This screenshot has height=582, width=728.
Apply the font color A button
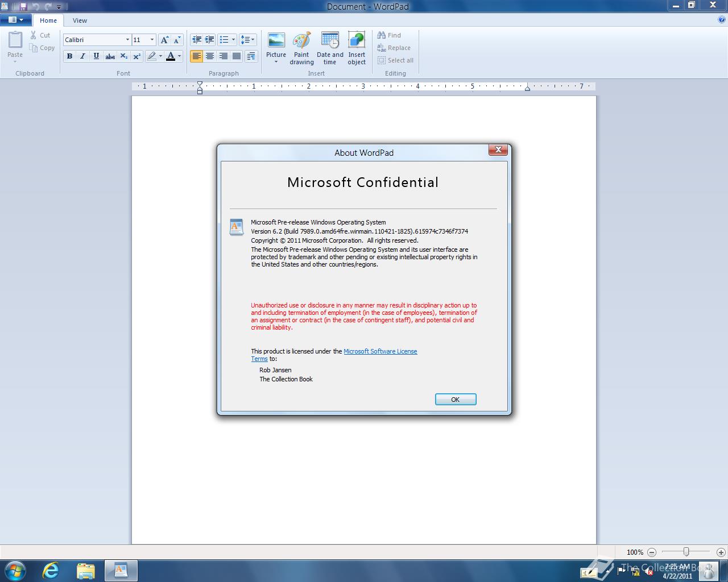[x=170, y=56]
